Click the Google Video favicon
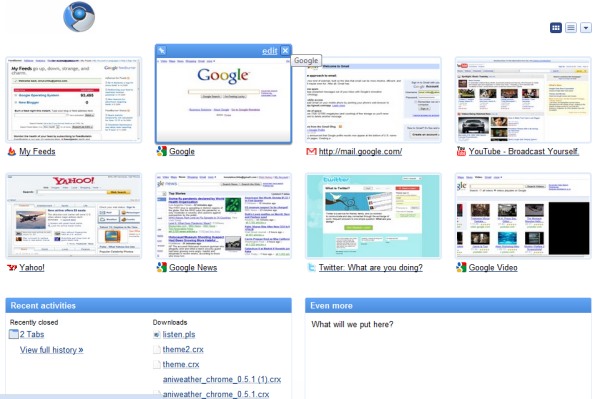Screen dimensions: 600x399 point(461,267)
